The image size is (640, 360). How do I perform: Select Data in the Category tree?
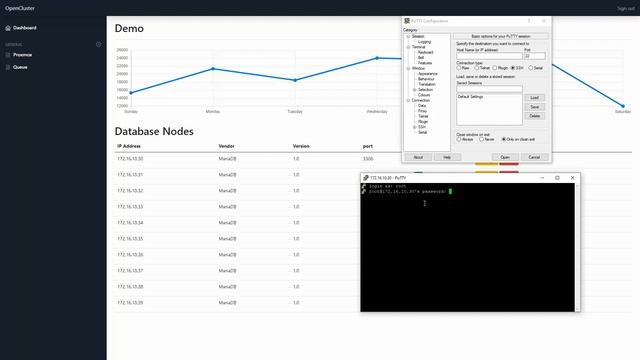coord(422,106)
